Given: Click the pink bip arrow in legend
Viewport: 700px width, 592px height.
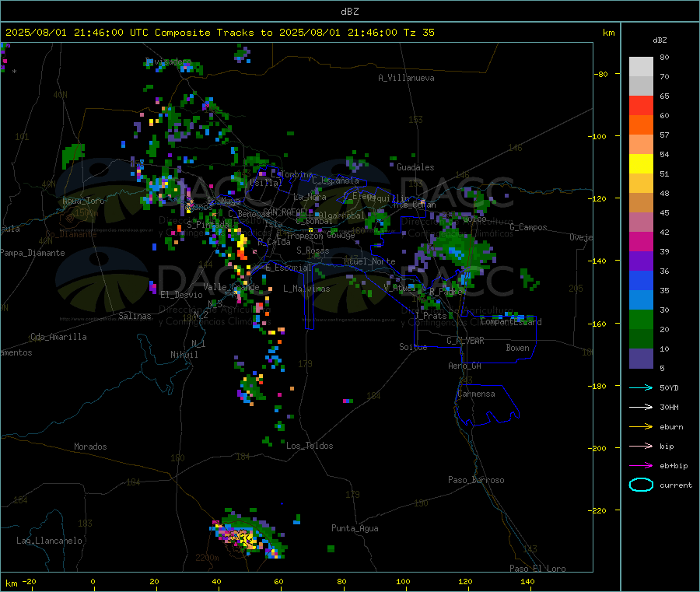Looking at the screenshot, I should 641,446.
